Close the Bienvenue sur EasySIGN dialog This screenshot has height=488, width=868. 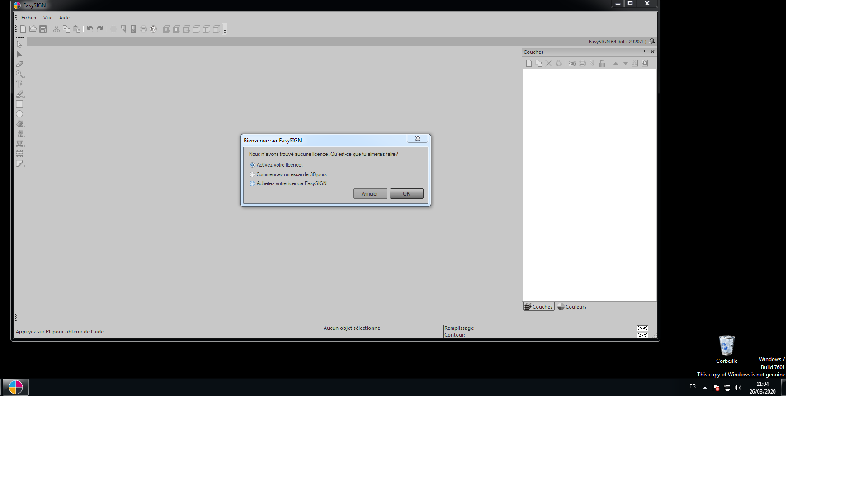pyautogui.click(x=418, y=138)
